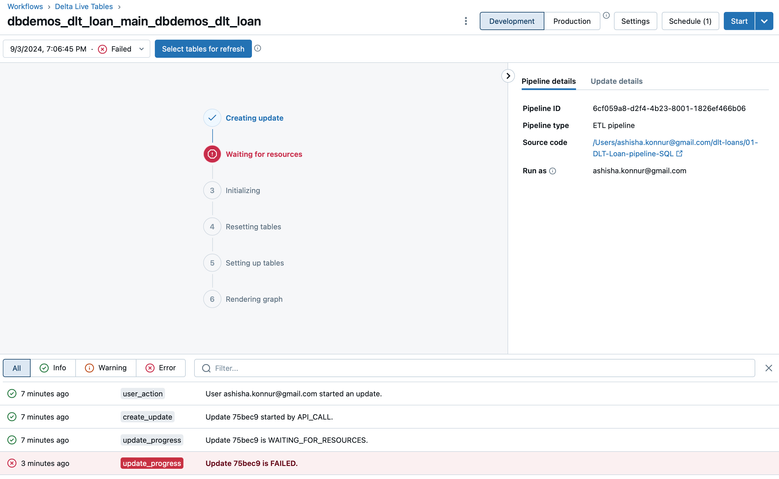Expand the Start button dropdown arrow
The image size is (779, 479).
point(765,21)
